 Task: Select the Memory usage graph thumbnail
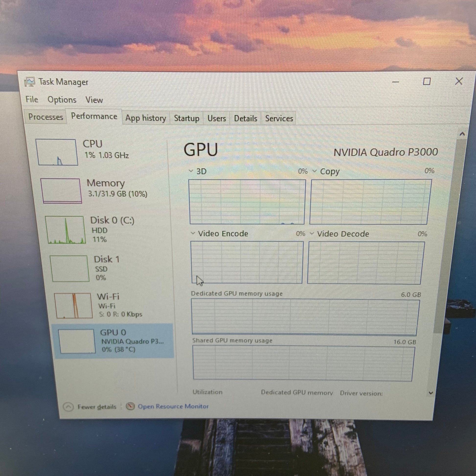click(61, 191)
